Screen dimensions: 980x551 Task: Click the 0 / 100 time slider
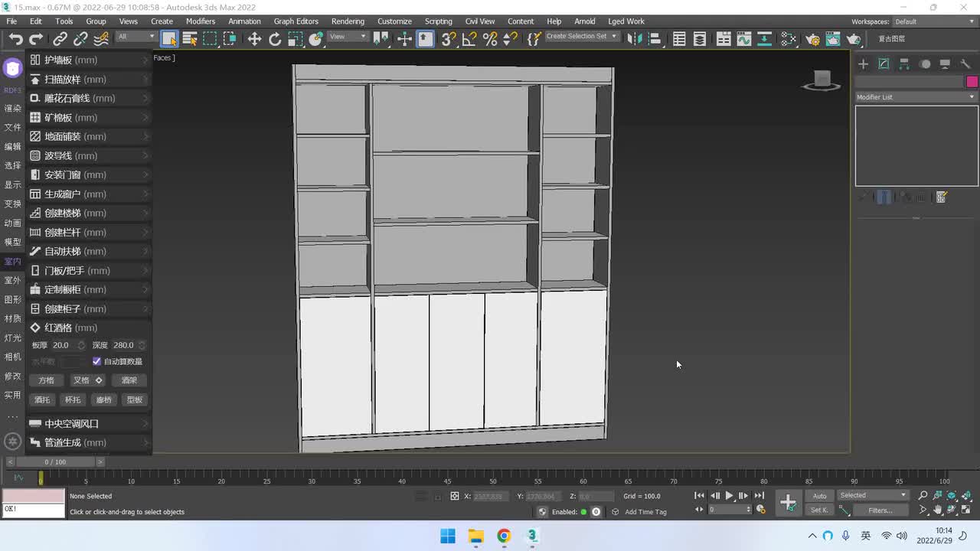pos(55,462)
